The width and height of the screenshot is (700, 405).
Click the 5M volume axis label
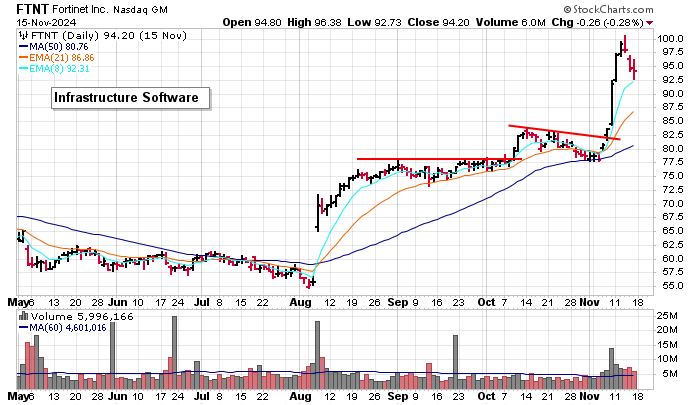coord(670,374)
